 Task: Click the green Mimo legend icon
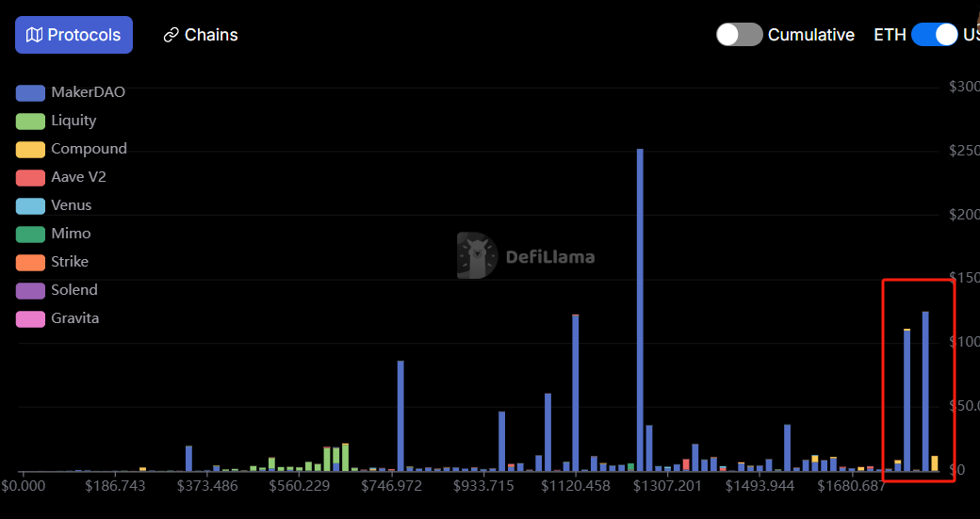click(30, 234)
